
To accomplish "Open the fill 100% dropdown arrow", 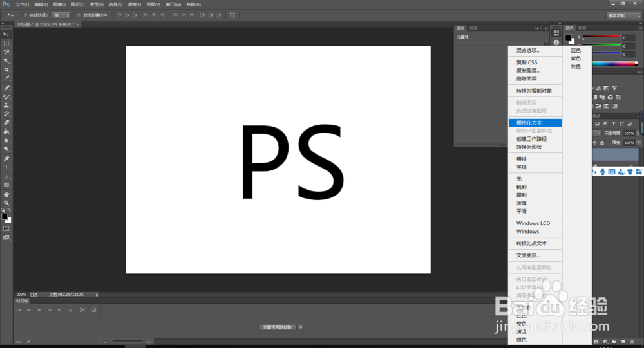I will coord(639,143).
